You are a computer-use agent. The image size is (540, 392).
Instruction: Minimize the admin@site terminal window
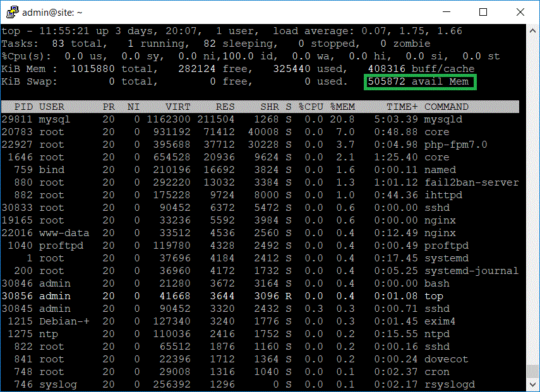click(447, 12)
